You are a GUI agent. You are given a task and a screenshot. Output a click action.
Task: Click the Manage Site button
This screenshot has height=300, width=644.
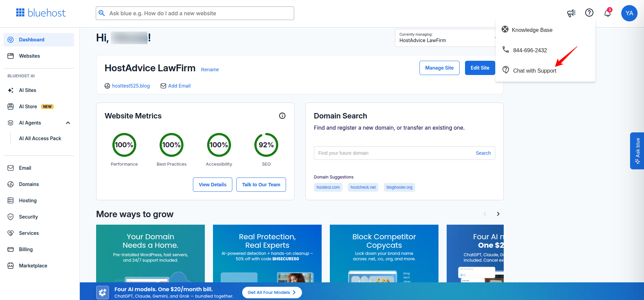click(x=440, y=68)
